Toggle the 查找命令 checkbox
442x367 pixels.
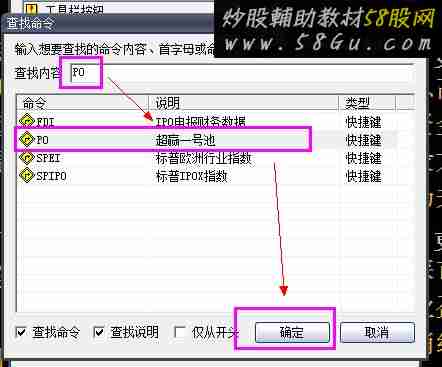[x=21, y=332]
